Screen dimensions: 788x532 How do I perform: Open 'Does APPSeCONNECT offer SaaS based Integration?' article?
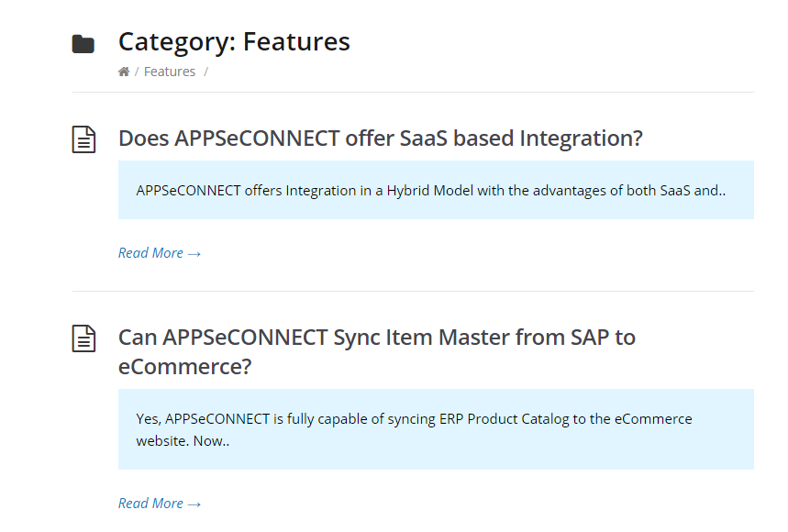(x=381, y=139)
